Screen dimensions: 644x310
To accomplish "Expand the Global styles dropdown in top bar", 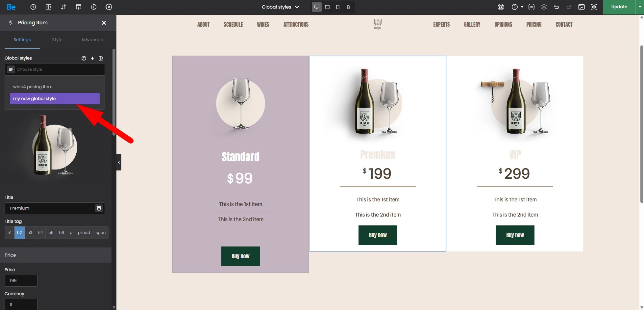I will (281, 7).
